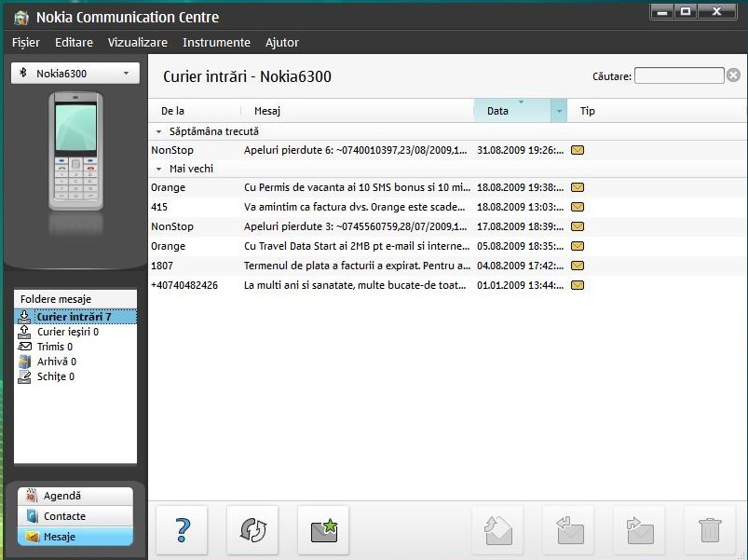748x560 pixels.
Task: Click the forward message envelope icon
Action: pos(639,530)
